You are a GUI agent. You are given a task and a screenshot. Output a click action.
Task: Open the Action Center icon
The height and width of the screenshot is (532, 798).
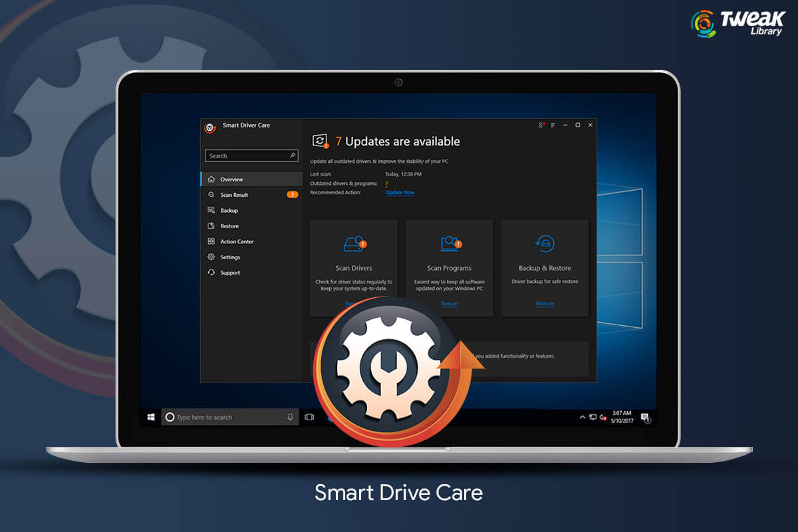point(211,241)
